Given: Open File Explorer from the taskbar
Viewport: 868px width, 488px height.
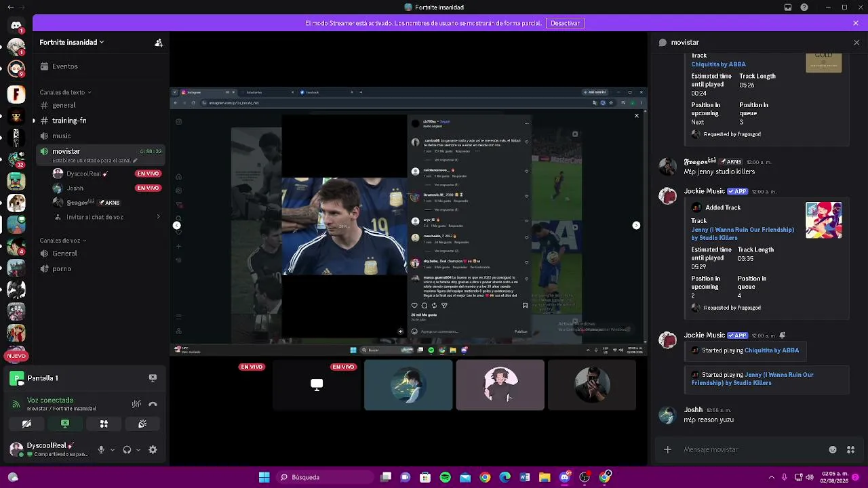Looking at the screenshot, I should pyautogui.click(x=545, y=477).
